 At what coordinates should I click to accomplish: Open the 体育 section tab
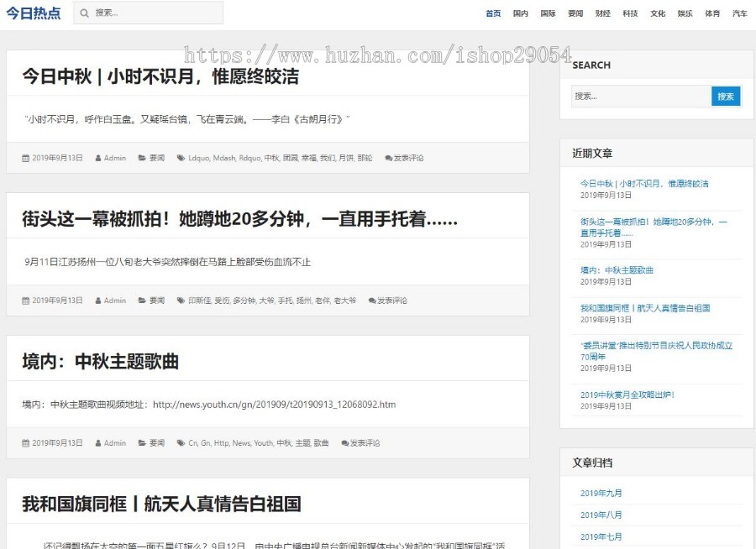(x=712, y=13)
